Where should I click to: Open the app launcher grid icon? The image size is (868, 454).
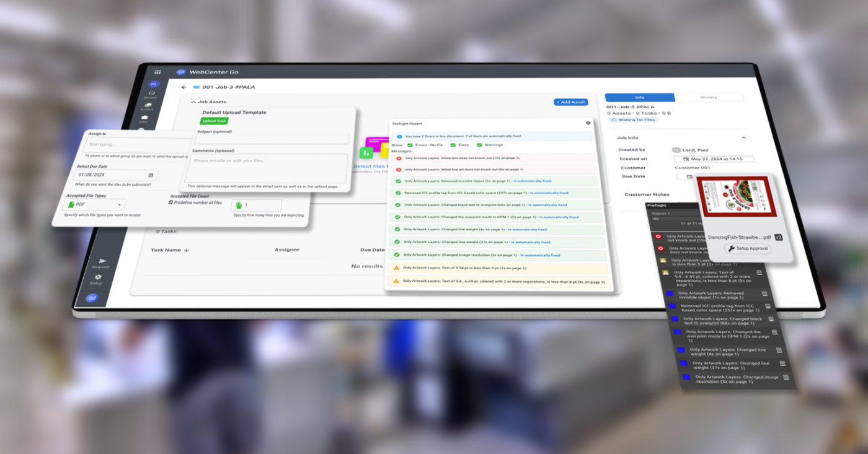coord(157,72)
